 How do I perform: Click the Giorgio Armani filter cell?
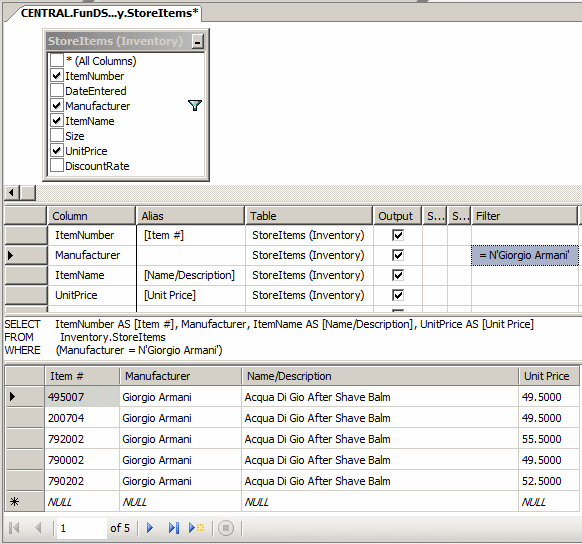tap(525, 255)
